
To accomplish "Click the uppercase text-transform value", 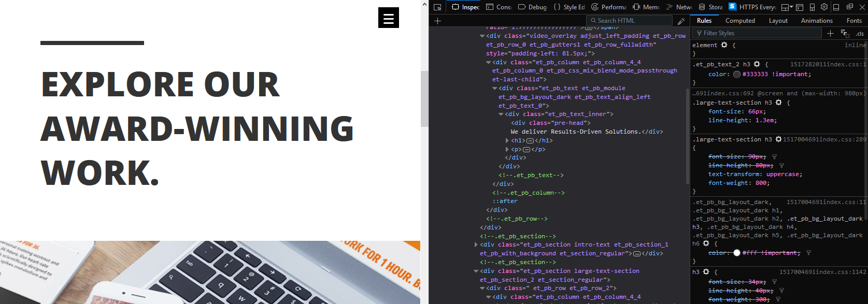I will 784,175.
